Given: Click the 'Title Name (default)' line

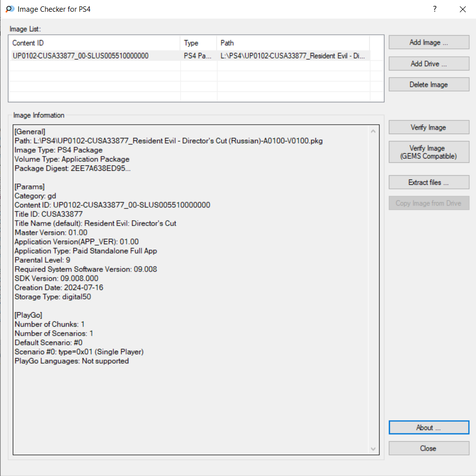Looking at the screenshot, I should (95, 223).
